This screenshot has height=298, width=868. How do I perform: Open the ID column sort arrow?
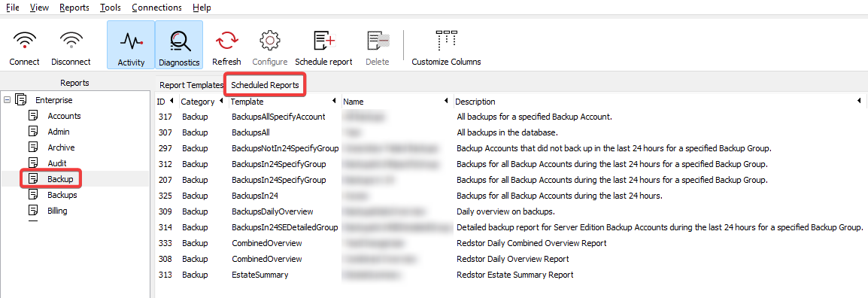tap(171, 101)
